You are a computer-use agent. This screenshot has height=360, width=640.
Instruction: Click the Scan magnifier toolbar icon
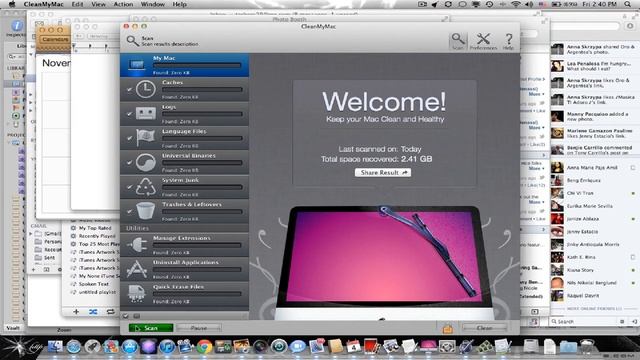tap(458, 40)
